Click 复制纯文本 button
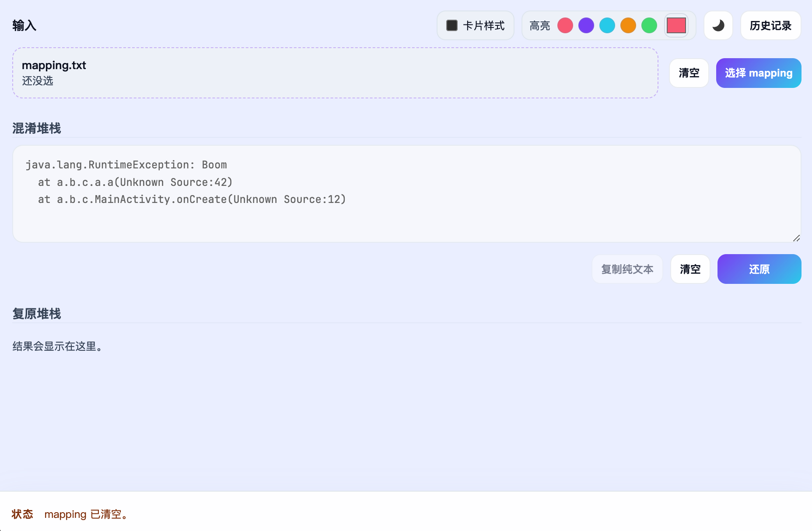Viewport: 812px width, 531px height. 627,269
